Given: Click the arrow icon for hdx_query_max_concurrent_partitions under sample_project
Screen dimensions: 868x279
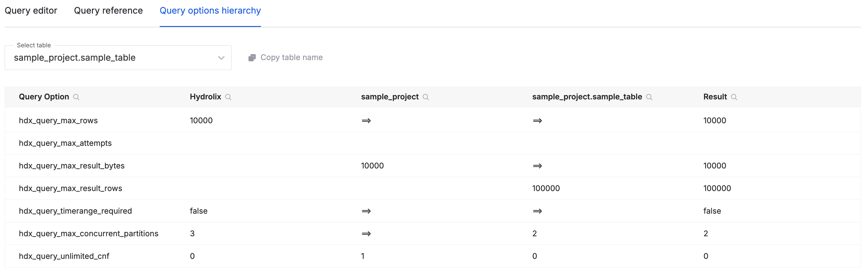Looking at the screenshot, I should point(366,233).
